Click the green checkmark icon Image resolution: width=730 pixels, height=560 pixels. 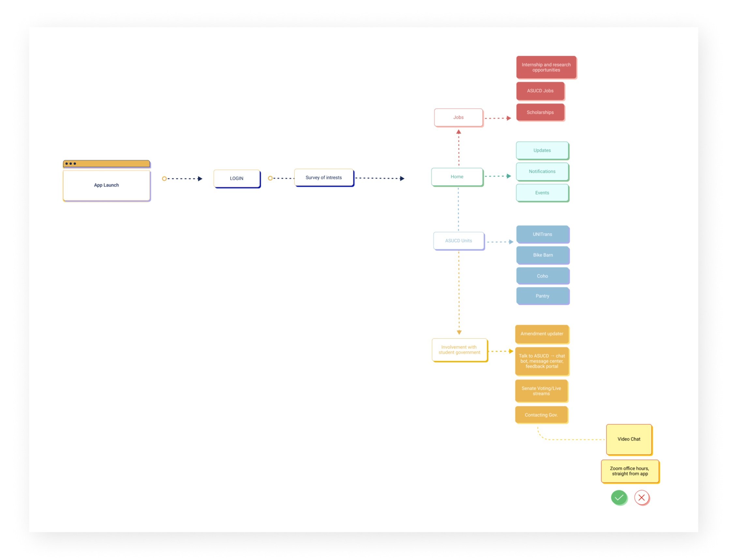click(619, 498)
